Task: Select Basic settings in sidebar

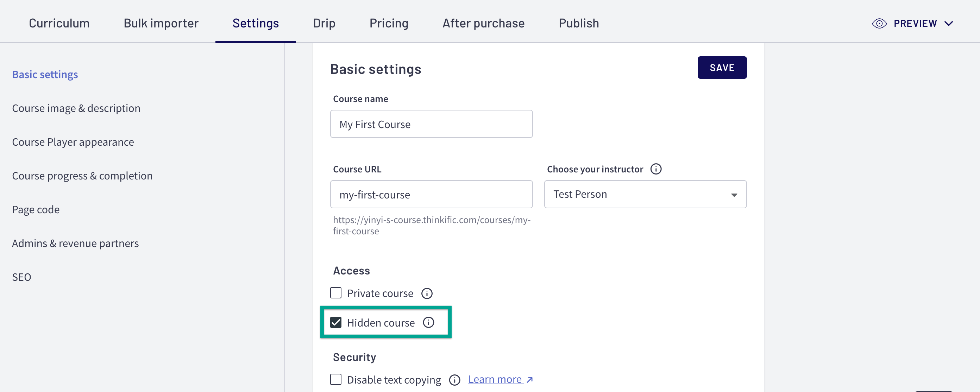Action: pos(45,75)
